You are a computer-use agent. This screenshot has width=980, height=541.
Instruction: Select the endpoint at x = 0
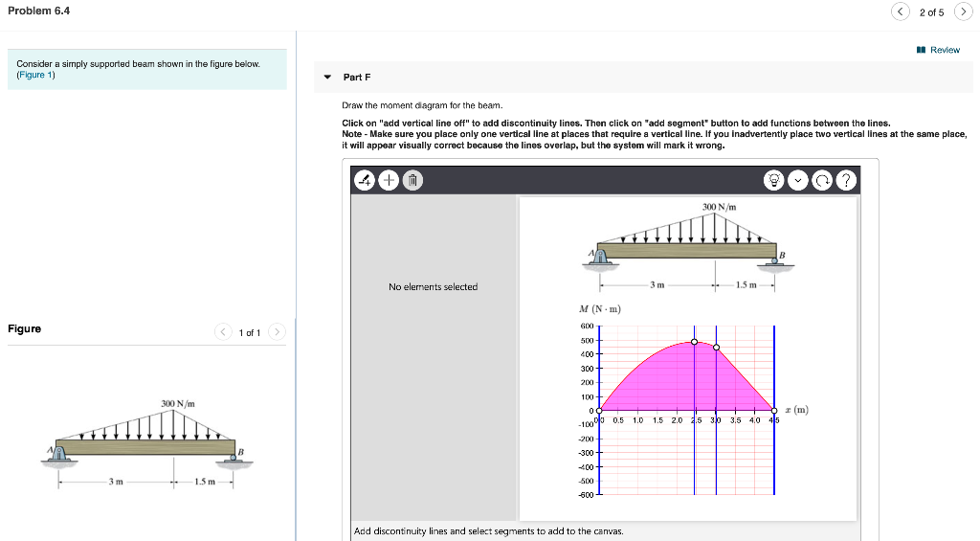click(599, 411)
